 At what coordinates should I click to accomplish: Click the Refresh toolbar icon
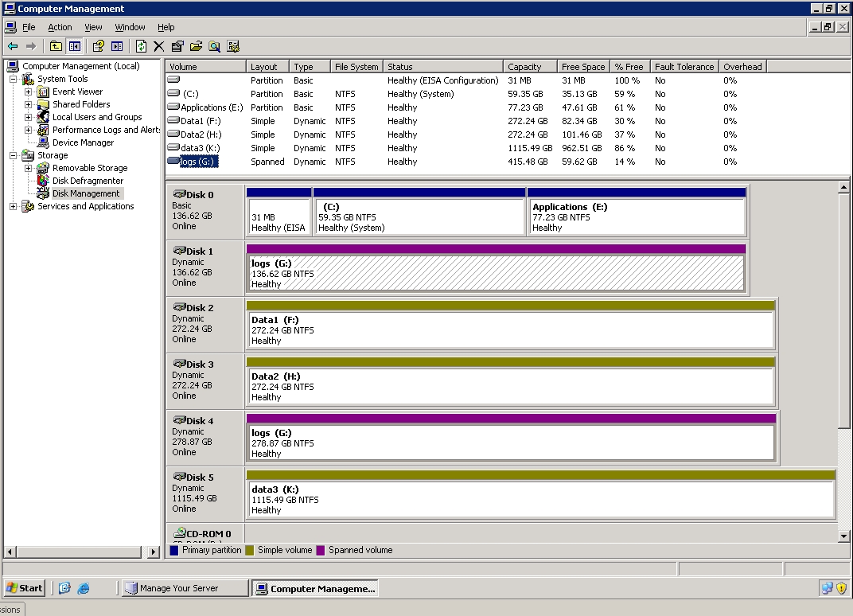click(x=141, y=47)
